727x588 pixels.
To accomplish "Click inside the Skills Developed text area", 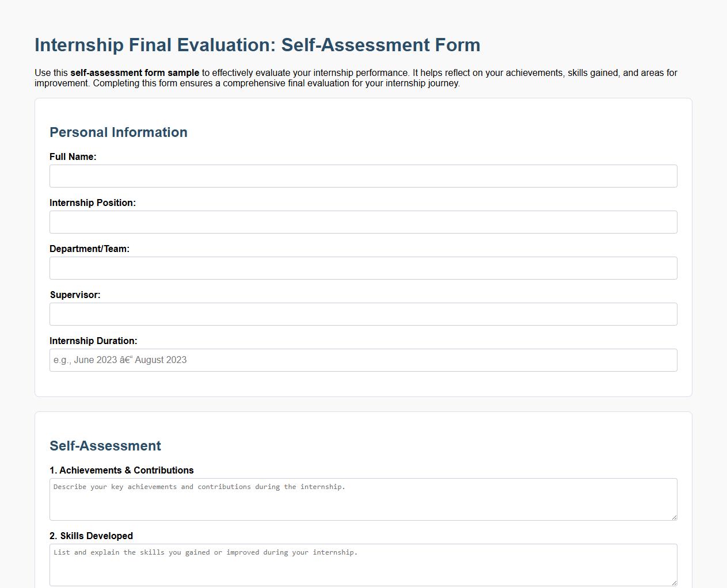I will [363, 564].
